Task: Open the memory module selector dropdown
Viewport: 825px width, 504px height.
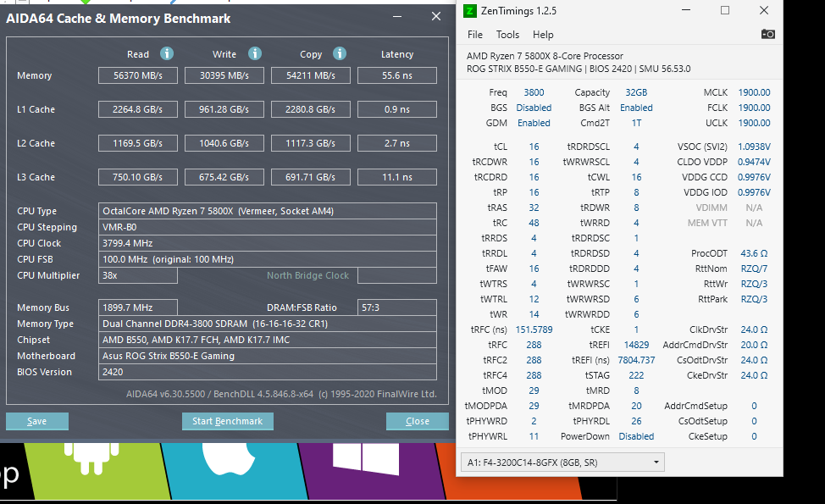Action: click(562, 462)
